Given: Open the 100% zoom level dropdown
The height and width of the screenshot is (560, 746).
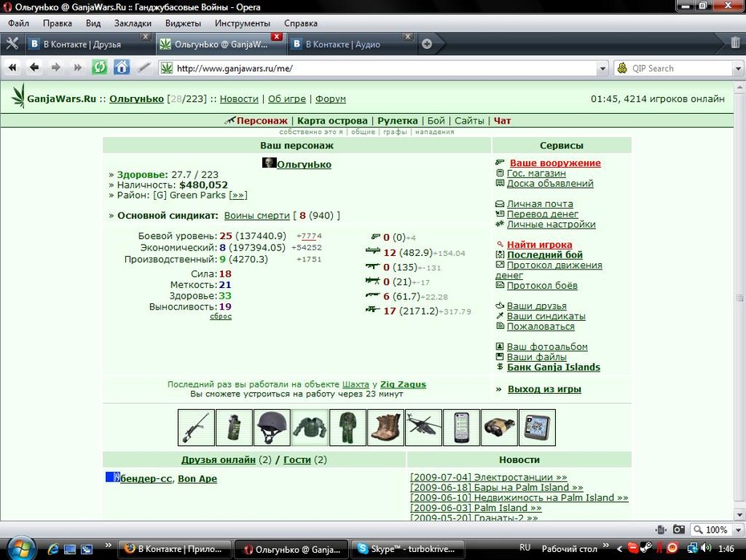Looking at the screenshot, I should click(739, 530).
